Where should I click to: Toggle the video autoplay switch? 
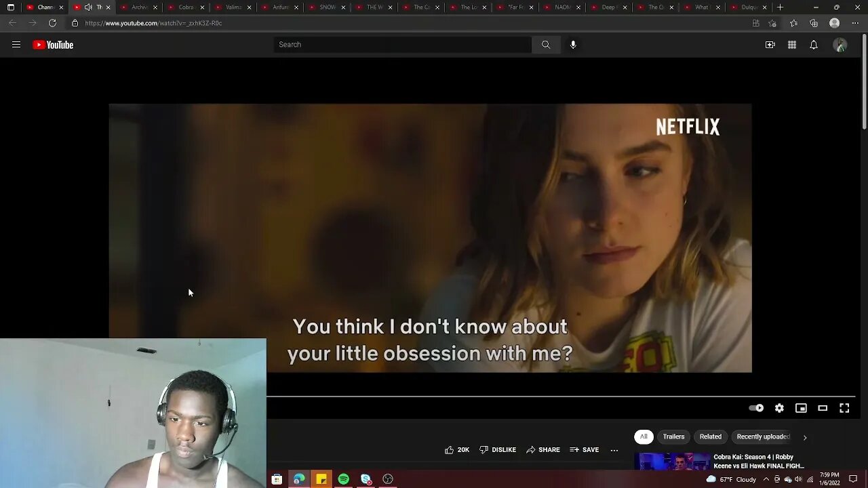[756, 408]
